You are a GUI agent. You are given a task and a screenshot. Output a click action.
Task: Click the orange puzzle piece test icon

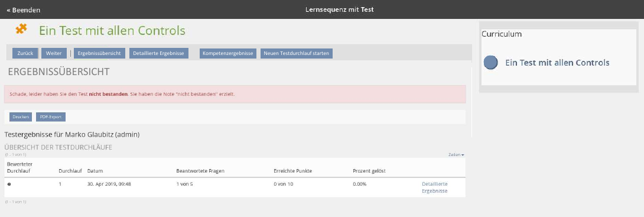(21, 29)
